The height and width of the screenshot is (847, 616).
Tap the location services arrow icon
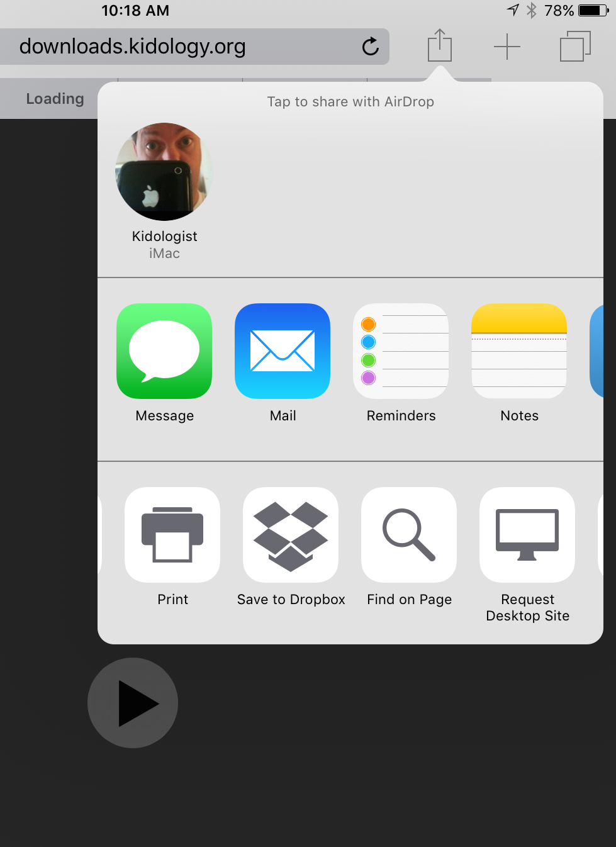tap(513, 10)
